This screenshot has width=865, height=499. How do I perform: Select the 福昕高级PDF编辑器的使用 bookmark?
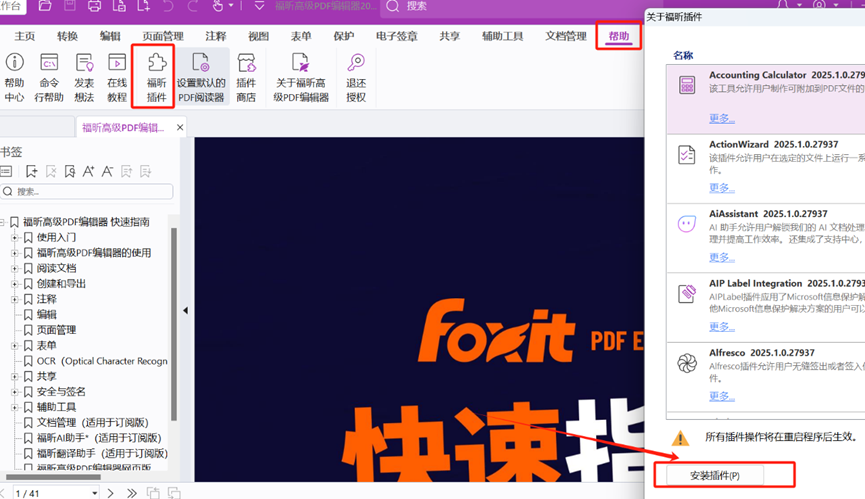(x=94, y=253)
